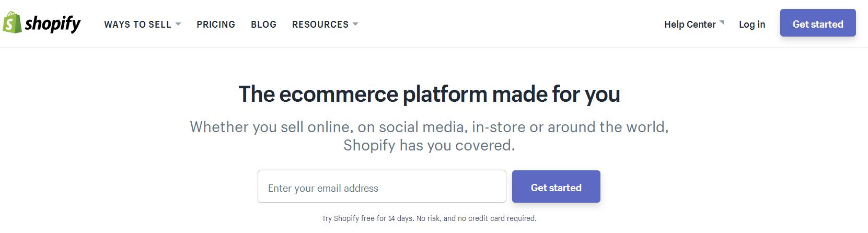This screenshot has width=868, height=233.
Task: Click the shopify wordmark text
Action: pos(53,24)
